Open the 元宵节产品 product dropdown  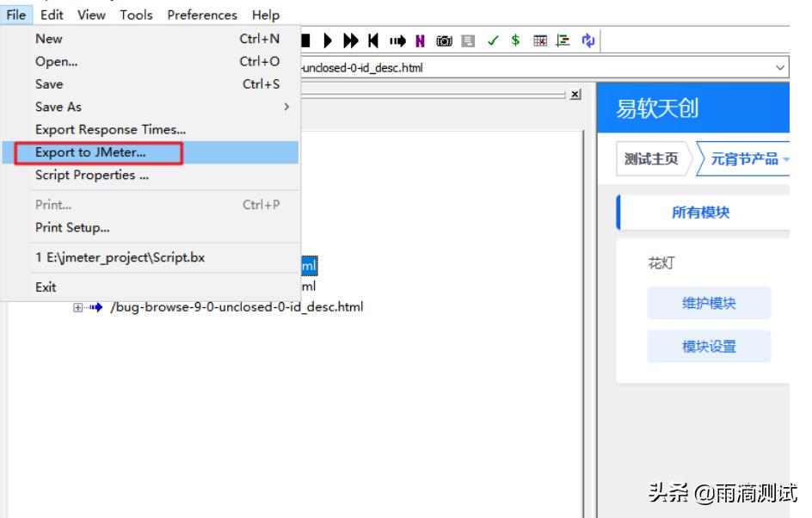pyautogui.click(x=744, y=158)
